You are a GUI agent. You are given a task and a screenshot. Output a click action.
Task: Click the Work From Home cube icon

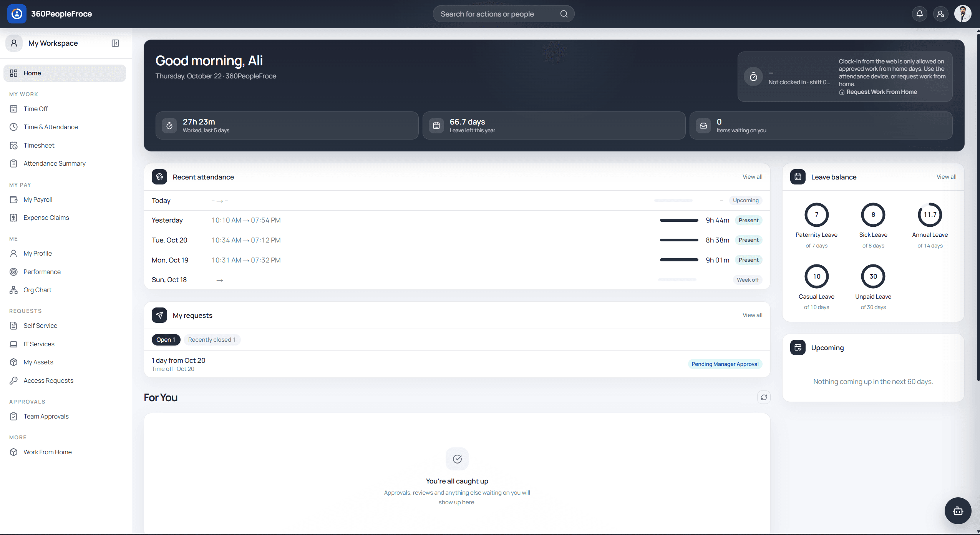13,452
